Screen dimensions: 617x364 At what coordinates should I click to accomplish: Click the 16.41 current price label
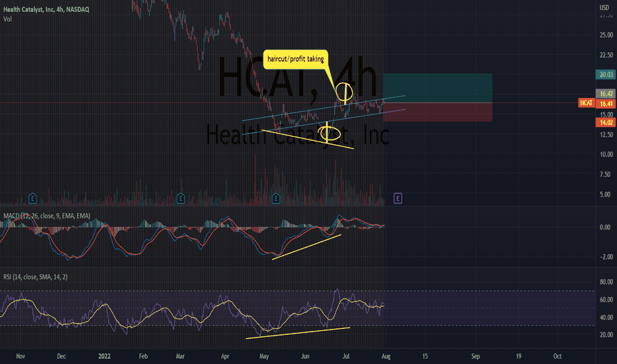click(x=606, y=103)
